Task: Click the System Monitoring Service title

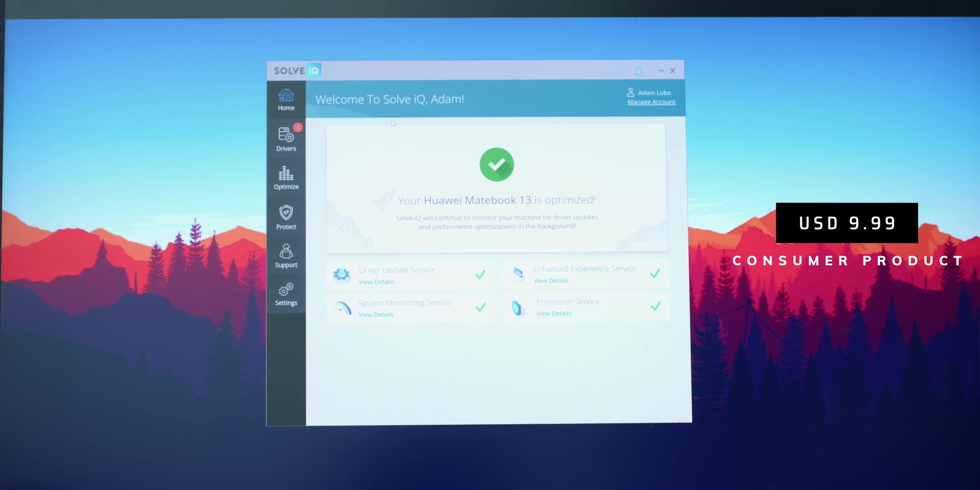Action: pos(405,303)
